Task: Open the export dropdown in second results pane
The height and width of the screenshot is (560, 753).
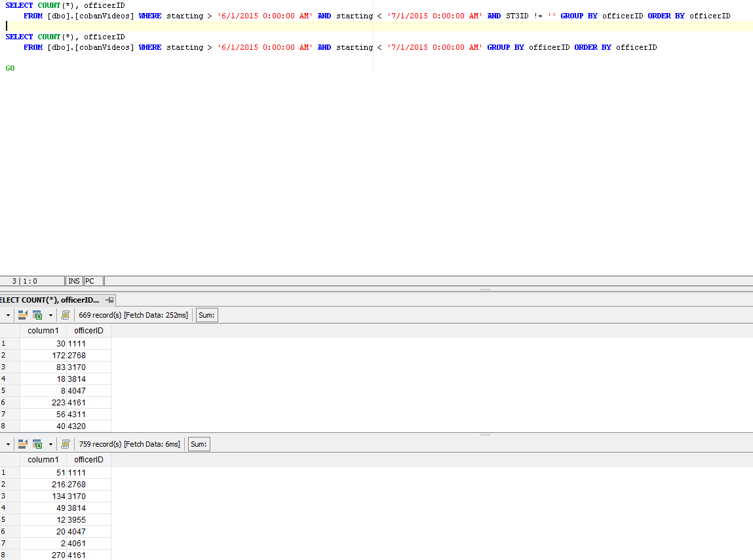Action: pos(50,444)
